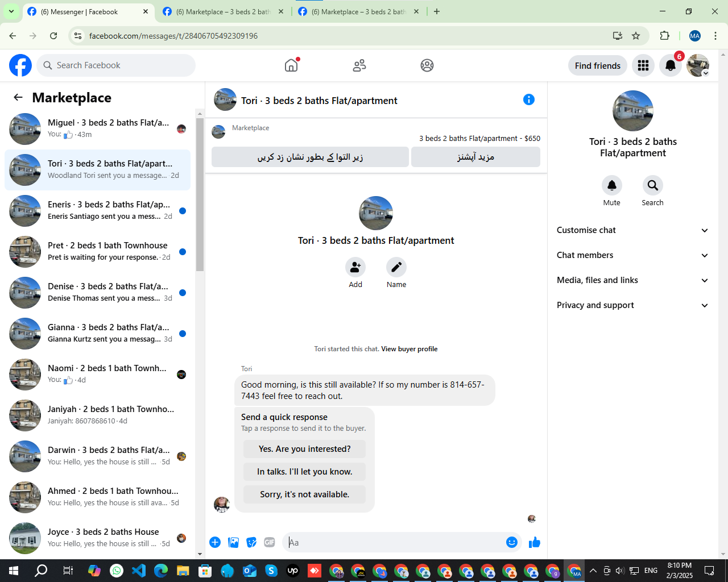Open account profile picture menu
Viewport: 728px width, 582px height.
(x=698, y=65)
